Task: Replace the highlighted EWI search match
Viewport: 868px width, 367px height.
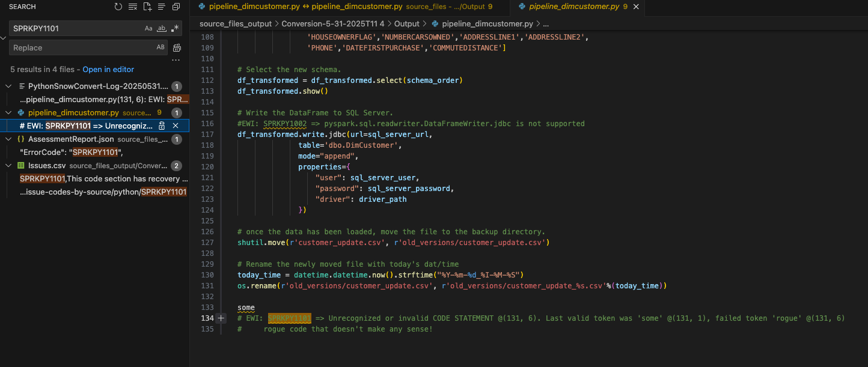Action: [162, 126]
